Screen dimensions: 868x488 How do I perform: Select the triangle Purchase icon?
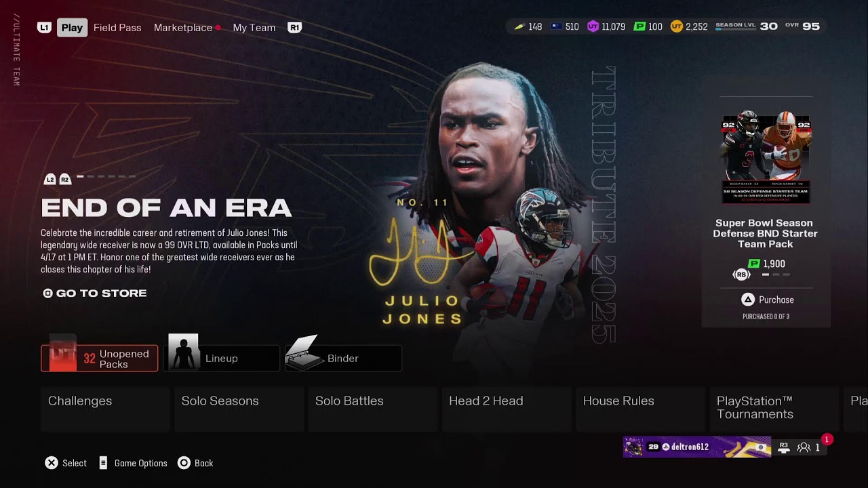click(747, 300)
